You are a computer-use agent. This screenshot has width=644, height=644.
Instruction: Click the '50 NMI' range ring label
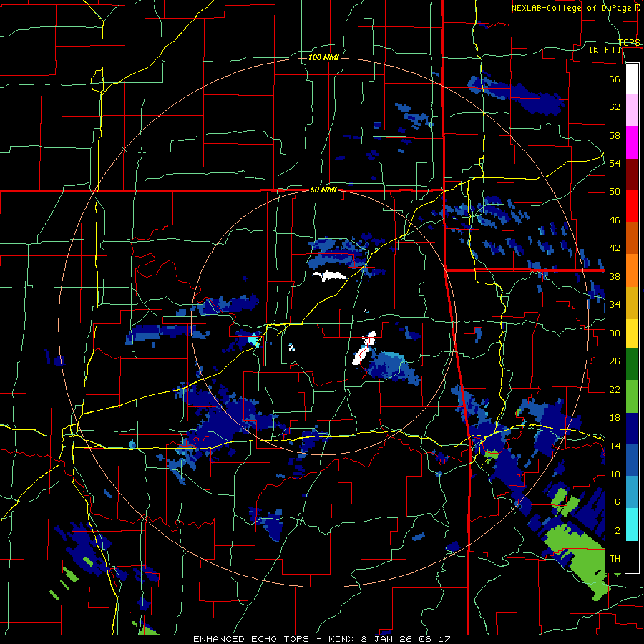323,190
